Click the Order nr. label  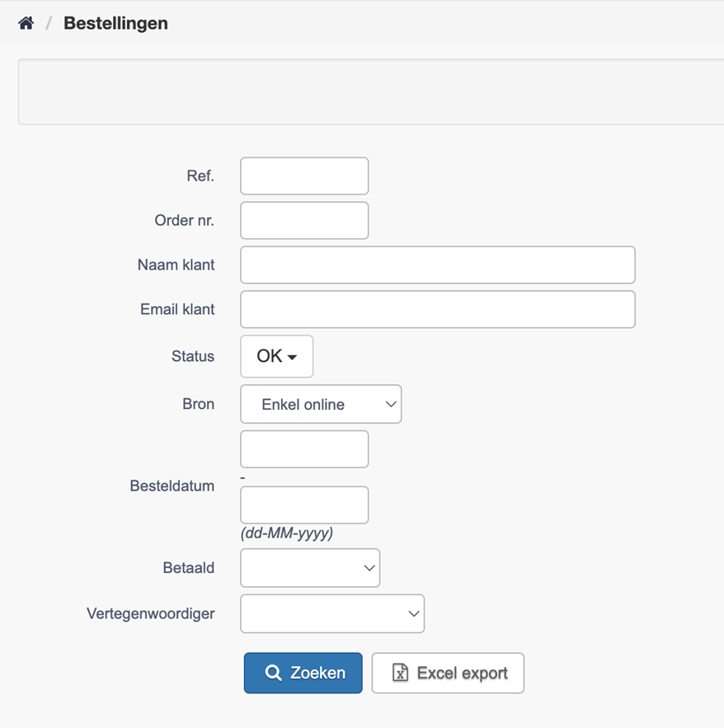tap(185, 220)
